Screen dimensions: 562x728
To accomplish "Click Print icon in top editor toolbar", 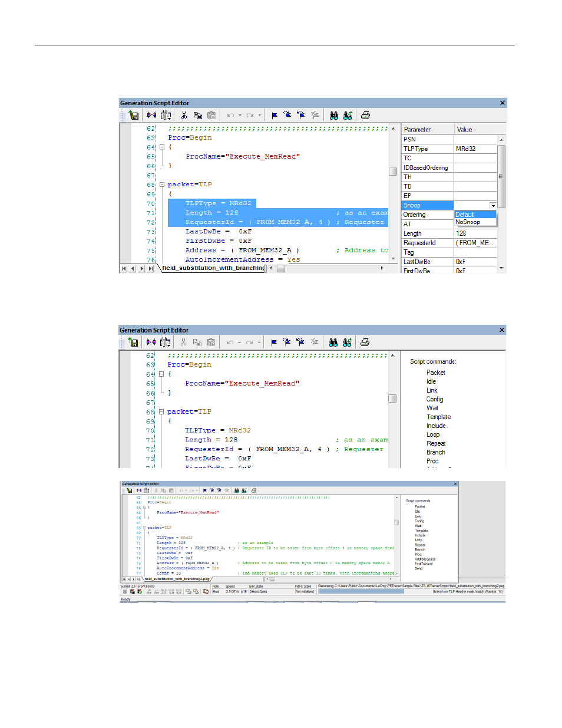I will pos(365,116).
